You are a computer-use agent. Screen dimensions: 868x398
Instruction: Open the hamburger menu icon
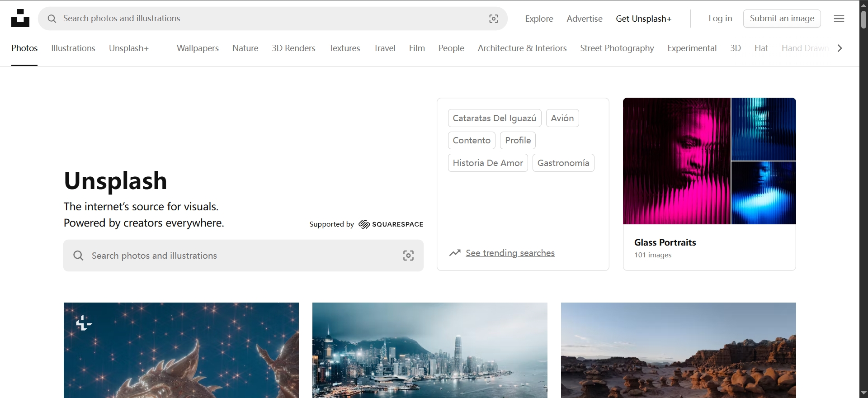(x=839, y=19)
